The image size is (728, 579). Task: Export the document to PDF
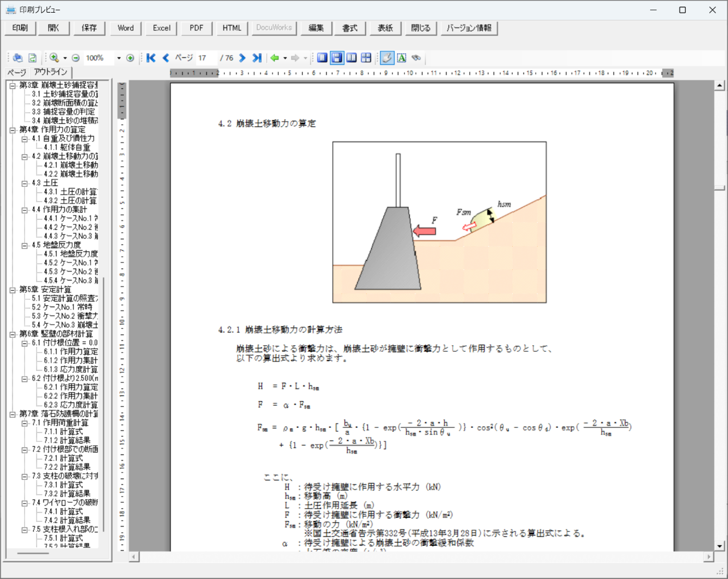[x=196, y=28]
